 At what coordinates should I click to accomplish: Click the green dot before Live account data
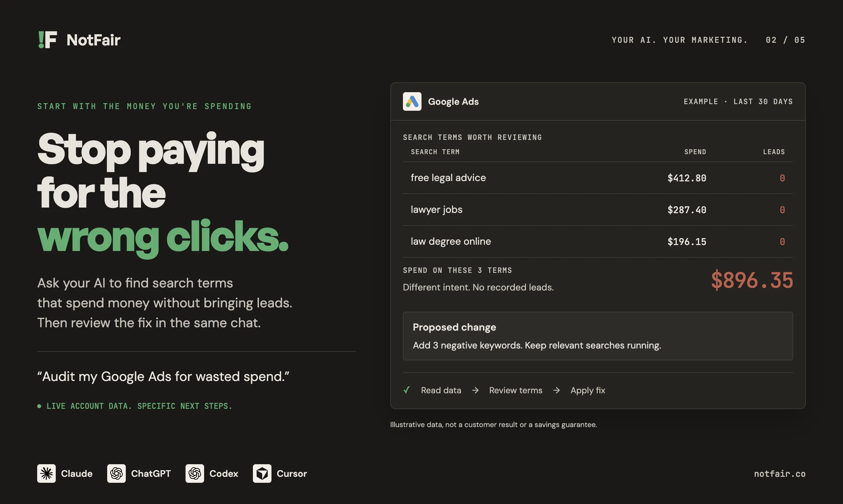[39, 406]
